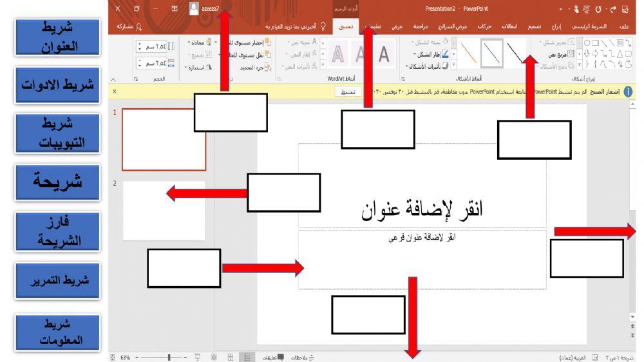Switch to Slide Sorter view icon
Screen dimensions: 644x362
coord(231,357)
